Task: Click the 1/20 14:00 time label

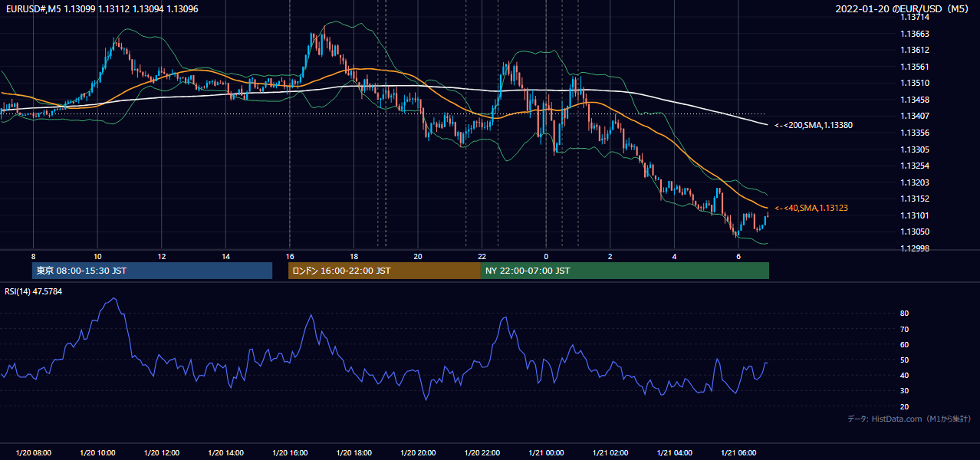Action: (x=225, y=453)
